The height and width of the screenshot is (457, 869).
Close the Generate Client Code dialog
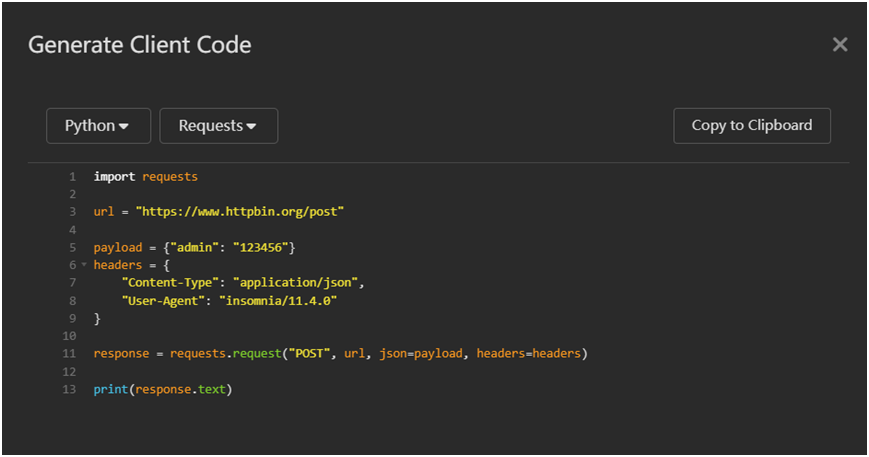pos(840,44)
